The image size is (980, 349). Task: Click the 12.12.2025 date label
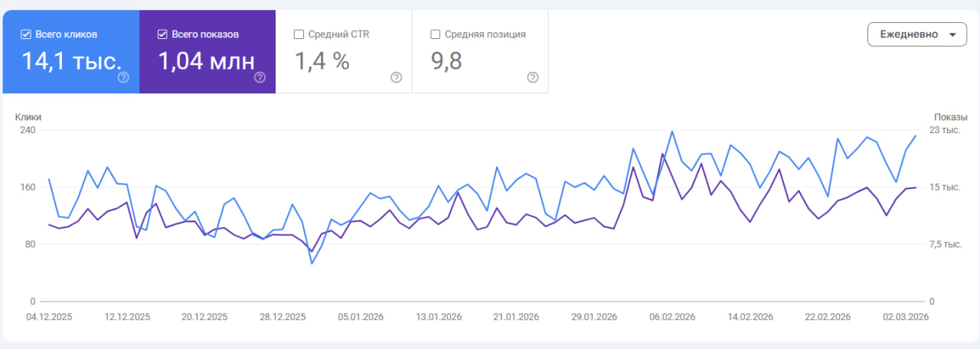(128, 317)
